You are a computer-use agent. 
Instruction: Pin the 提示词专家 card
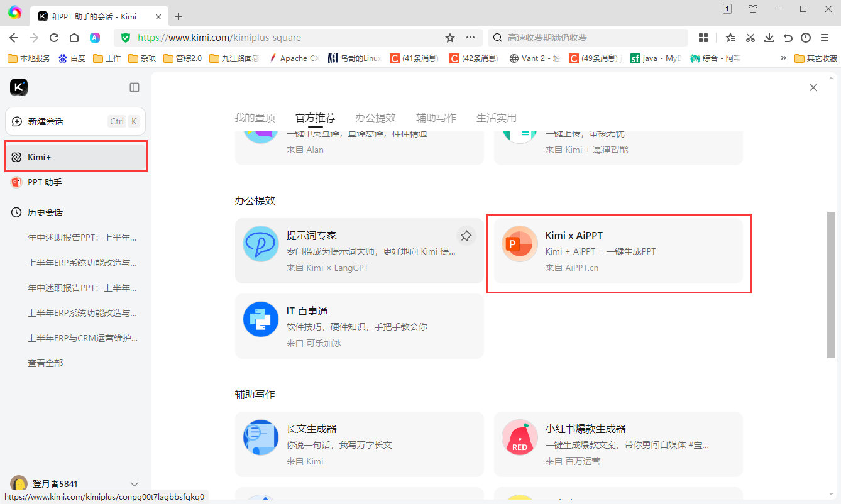point(466,236)
